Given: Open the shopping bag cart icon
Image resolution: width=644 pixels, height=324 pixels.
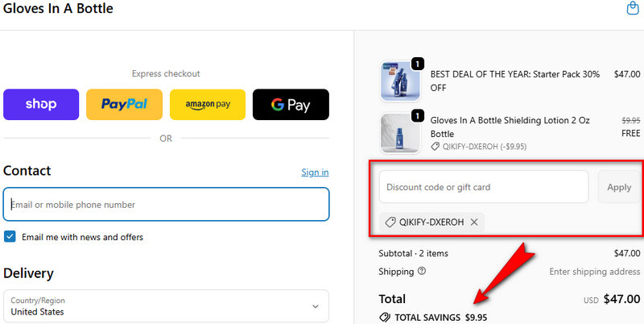Looking at the screenshot, I should click(633, 9).
